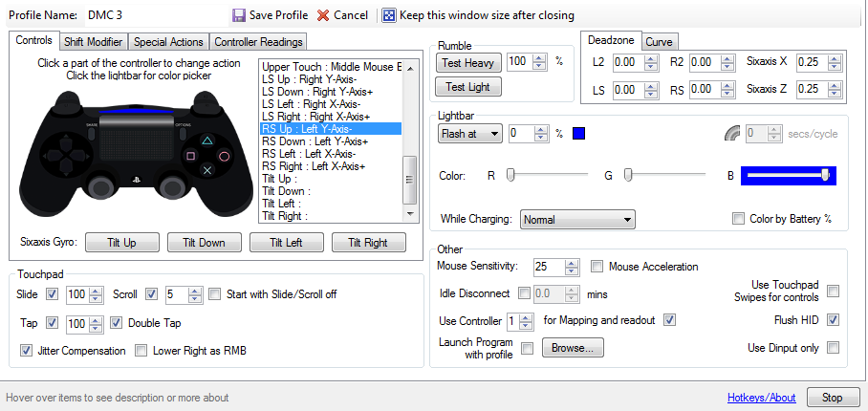Image resolution: width=868 pixels, height=411 pixels.
Task: Click the Tilt Down gyro button
Action: pos(205,242)
